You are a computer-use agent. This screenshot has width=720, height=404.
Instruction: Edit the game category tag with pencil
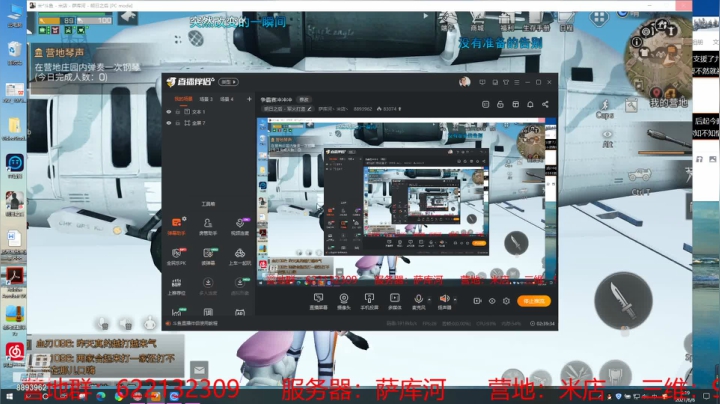click(x=287, y=109)
